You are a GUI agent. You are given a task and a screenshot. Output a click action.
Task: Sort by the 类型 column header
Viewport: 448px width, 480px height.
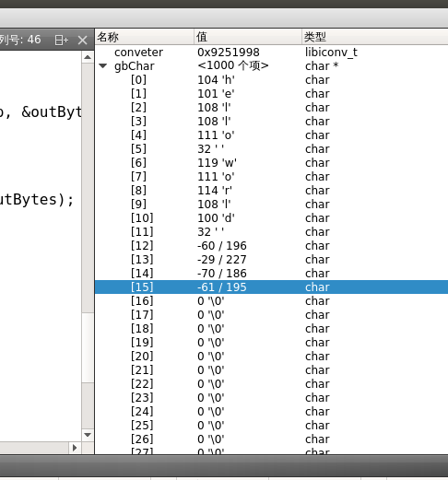pos(375,37)
